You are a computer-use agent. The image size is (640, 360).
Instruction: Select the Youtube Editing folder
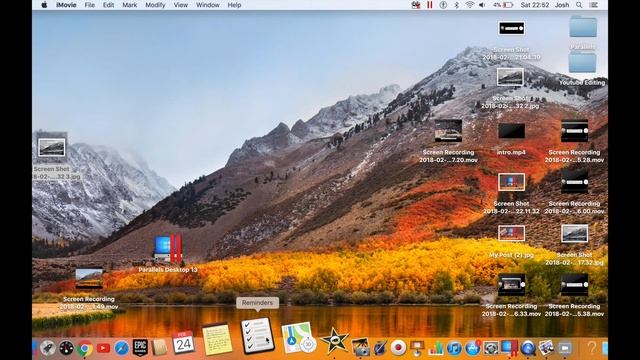tap(582, 69)
